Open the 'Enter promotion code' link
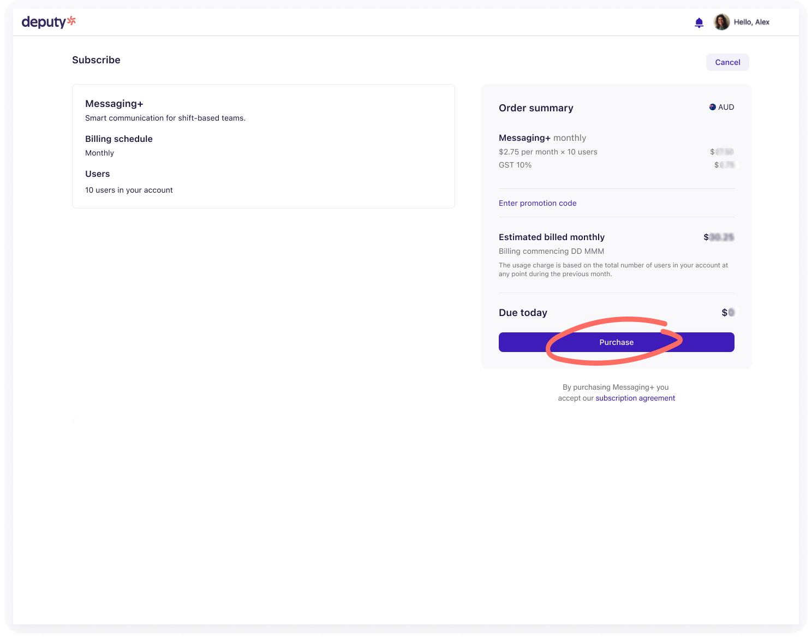Image resolution: width=812 pixels, height=644 pixels. pyautogui.click(x=538, y=203)
